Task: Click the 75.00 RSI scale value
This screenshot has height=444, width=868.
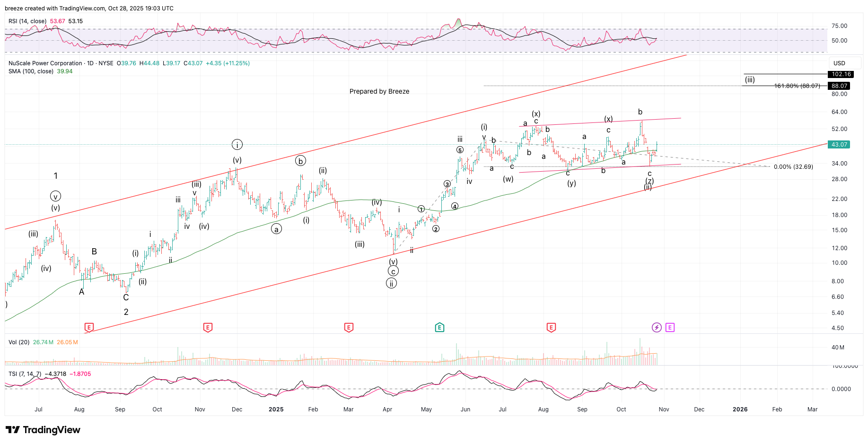Action: click(840, 26)
